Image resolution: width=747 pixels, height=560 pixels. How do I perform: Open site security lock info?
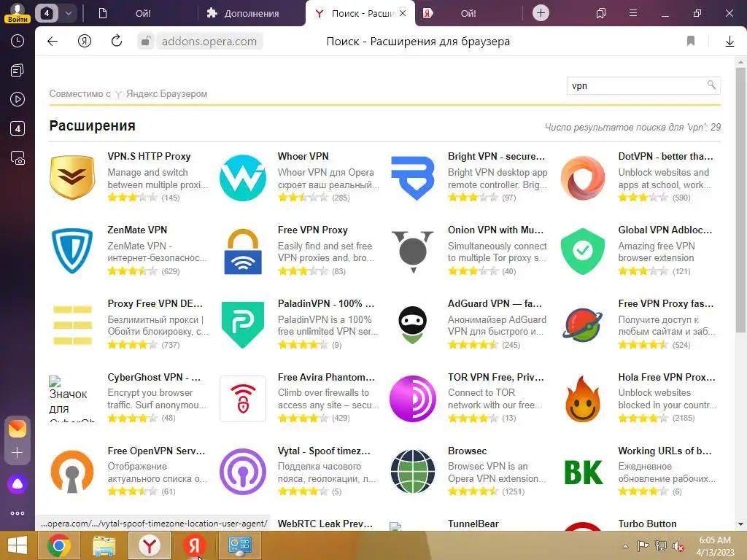tap(145, 42)
